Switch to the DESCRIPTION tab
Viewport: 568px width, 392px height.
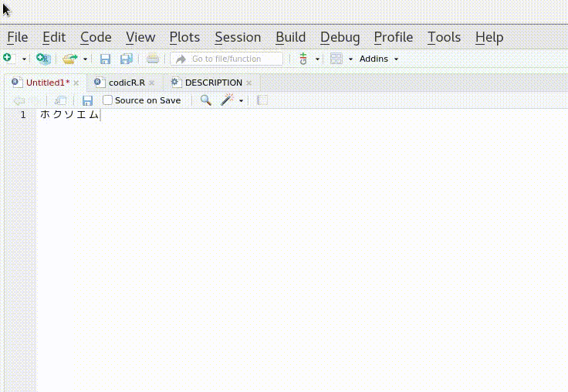[213, 83]
